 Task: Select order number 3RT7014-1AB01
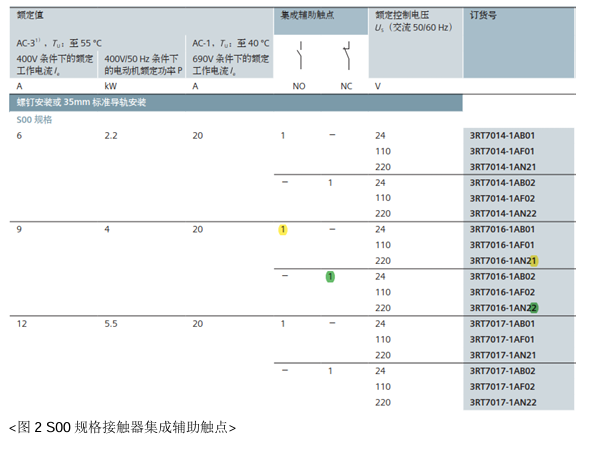tap(502, 135)
